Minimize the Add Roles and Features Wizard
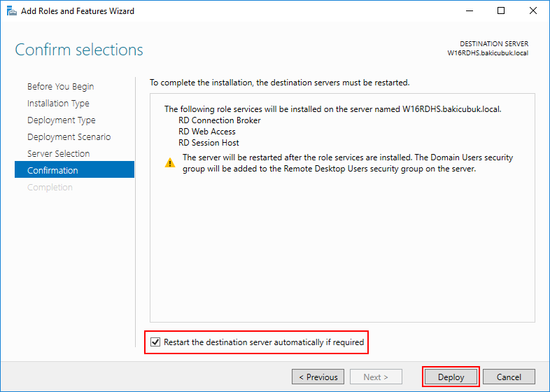The image size is (550, 392). coord(469,11)
